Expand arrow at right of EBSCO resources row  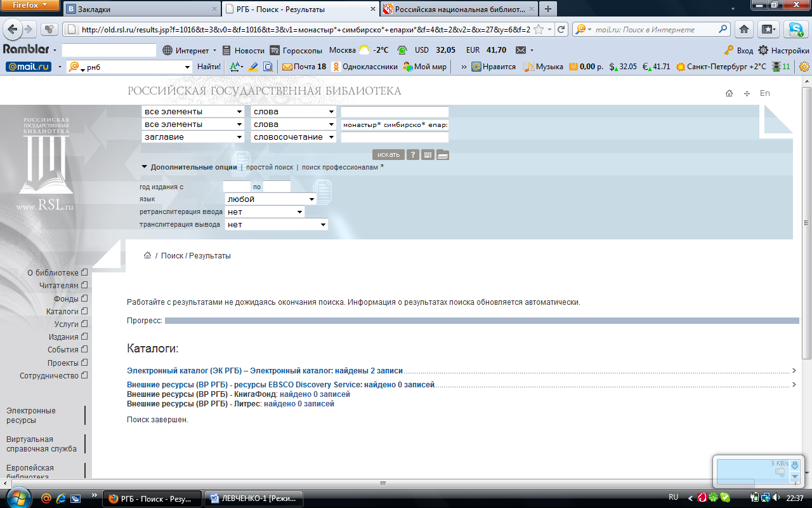(x=794, y=385)
